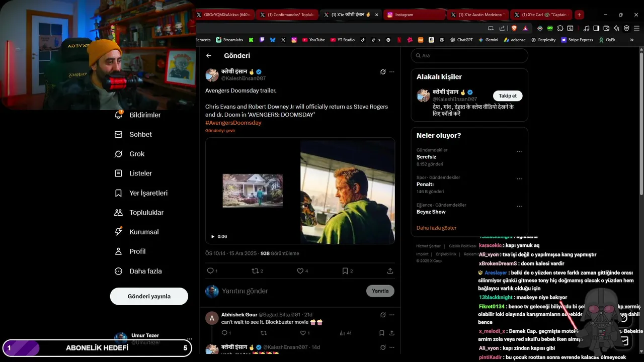Open the Streamlabs bookmark
The height and width of the screenshot is (362, 644).
point(229,40)
